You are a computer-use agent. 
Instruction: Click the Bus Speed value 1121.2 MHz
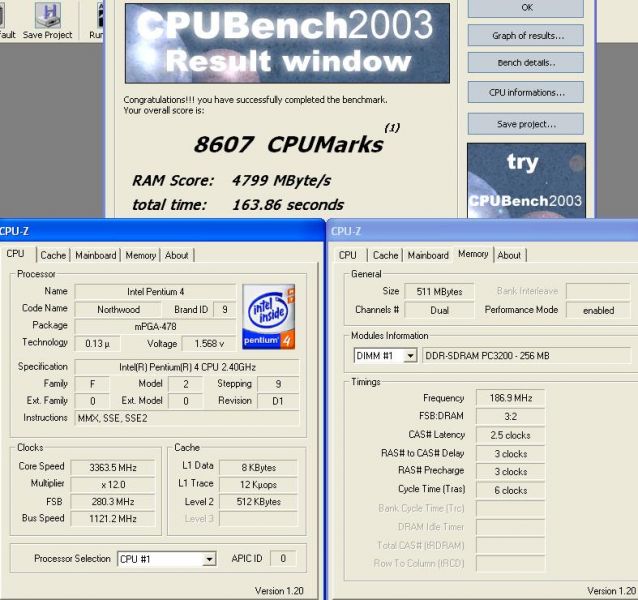pyautogui.click(x=113, y=519)
